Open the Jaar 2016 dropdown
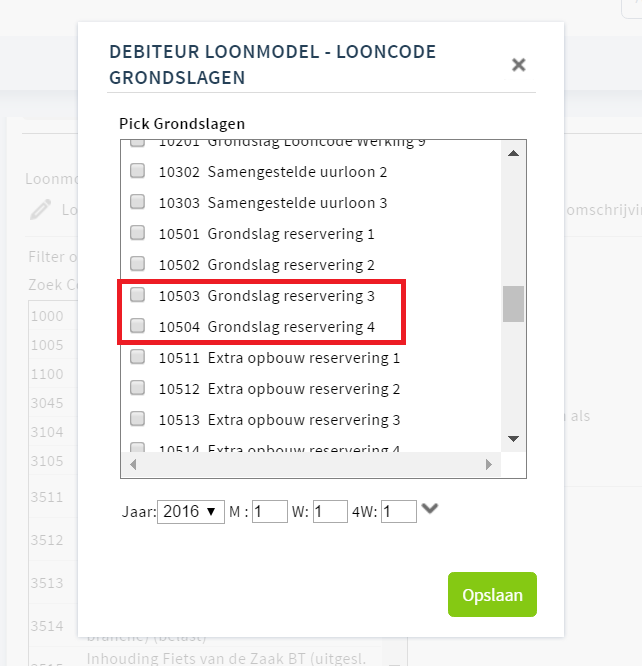The width and height of the screenshot is (642, 666). 191,512
